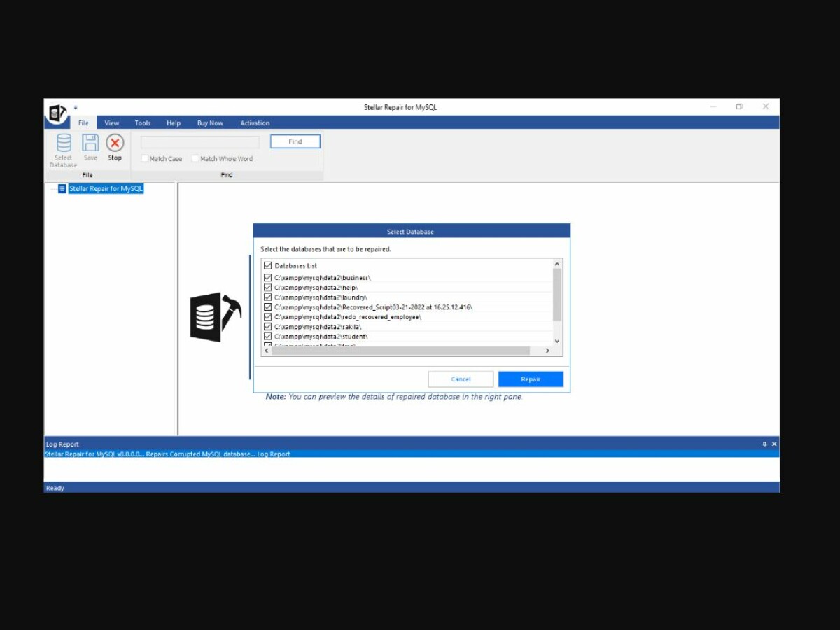Click the horizontal scroll right arrow
The height and width of the screenshot is (630, 840).
click(547, 351)
